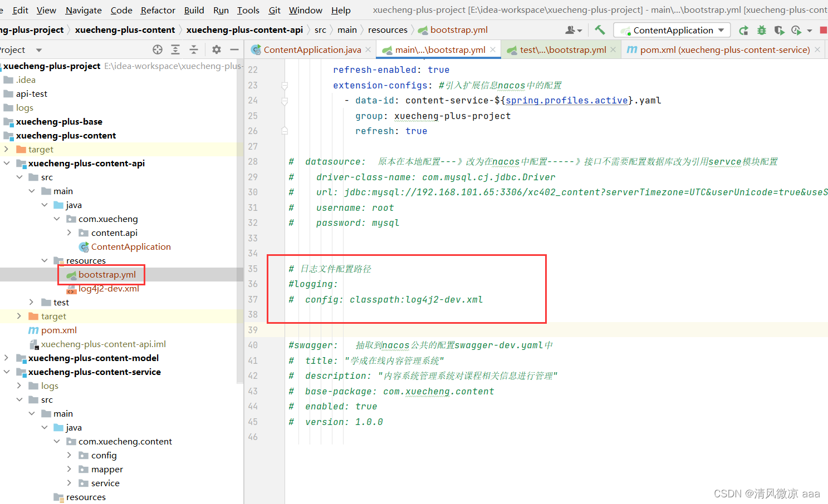Click the select opened file target icon
828x504 pixels.
pos(158,50)
